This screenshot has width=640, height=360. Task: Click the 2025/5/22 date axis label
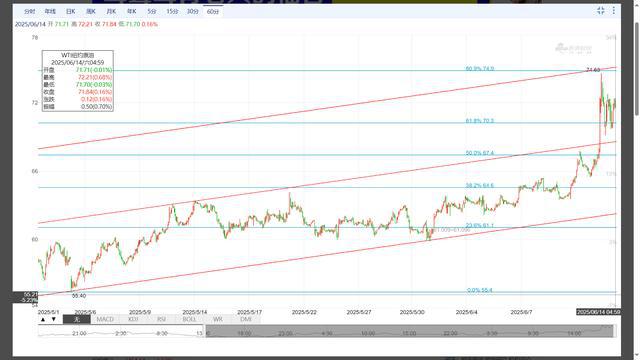(x=304, y=312)
